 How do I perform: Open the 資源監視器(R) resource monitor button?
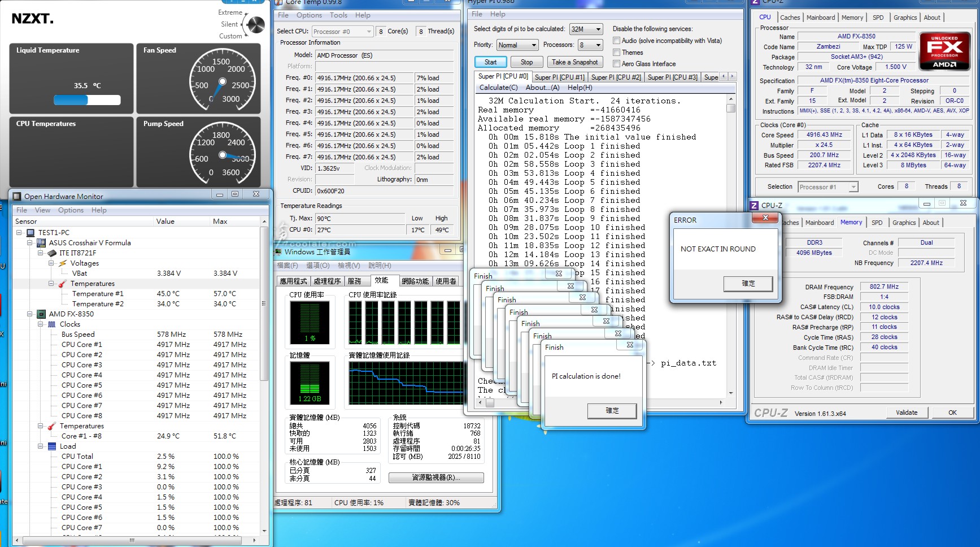(436, 477)
